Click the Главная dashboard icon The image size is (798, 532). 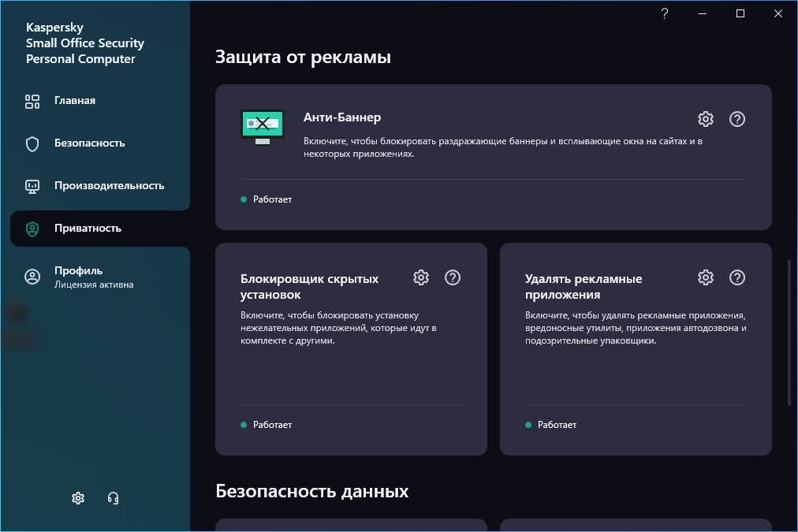click(32, 101)
